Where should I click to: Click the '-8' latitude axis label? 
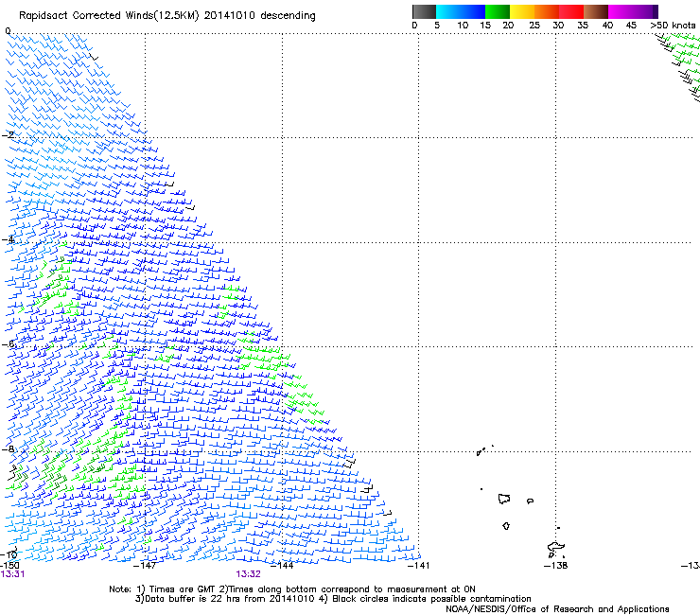click(x=9, y=448)
